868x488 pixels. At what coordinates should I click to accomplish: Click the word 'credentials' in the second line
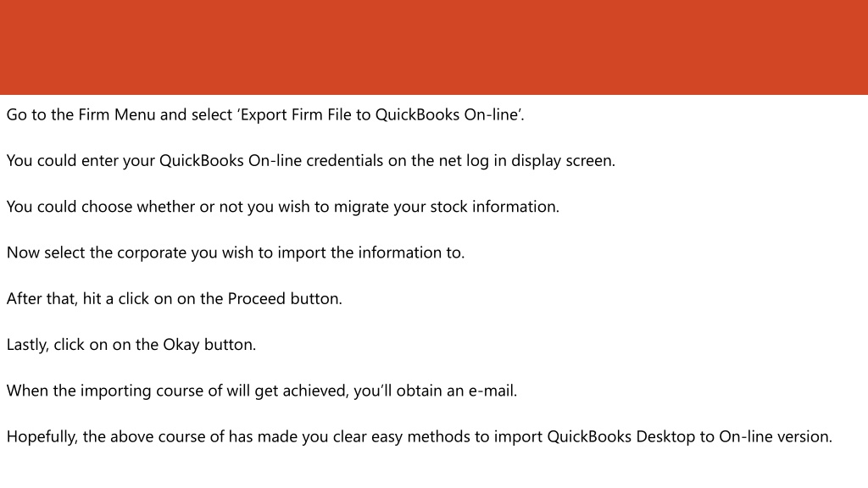point(344,161)
